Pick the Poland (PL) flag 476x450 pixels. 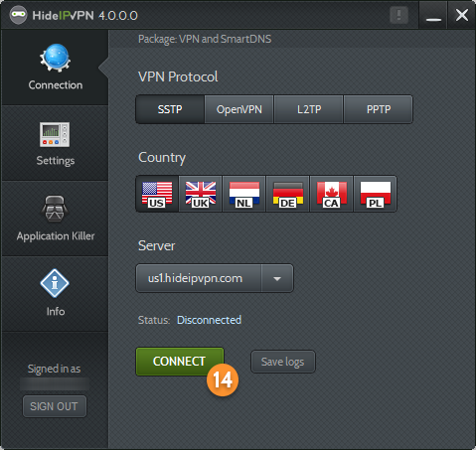click(376, 194)
